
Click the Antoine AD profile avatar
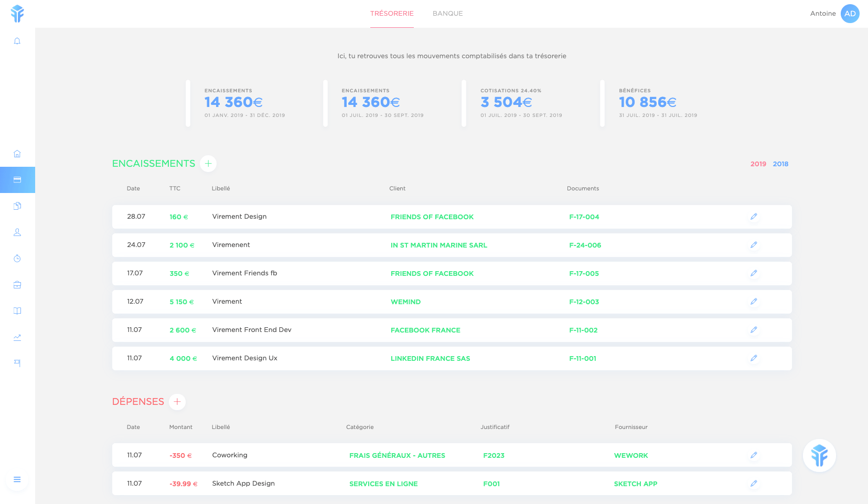point(850,14)
